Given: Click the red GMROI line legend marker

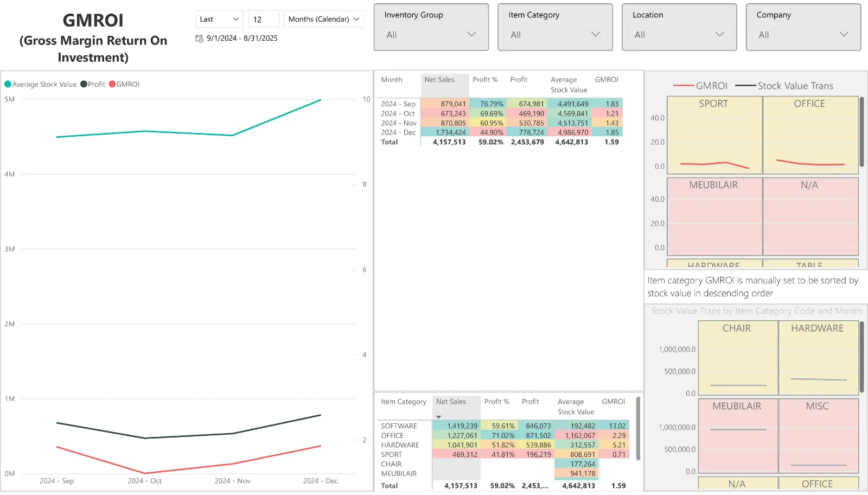Looking at the screenshot, I should pyautogui.click(x=683, y=86).
